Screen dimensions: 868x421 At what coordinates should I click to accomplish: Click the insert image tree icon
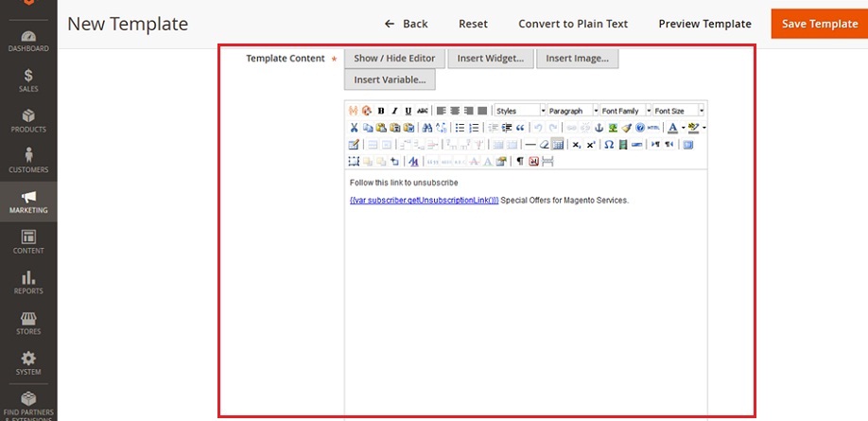613,128
